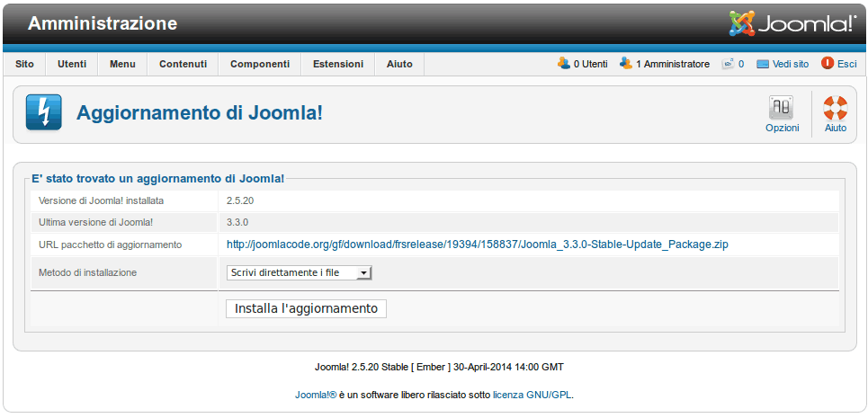Click the Aggiornamento di Joomla! page title
The width and height of the screenshot is (868, 418).
click(200, 112)
